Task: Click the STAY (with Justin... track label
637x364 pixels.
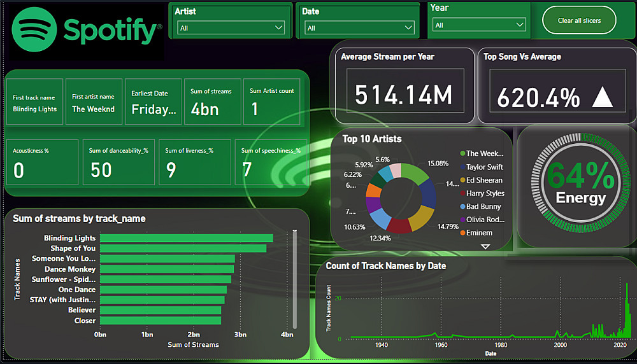Action: (62, 300)
